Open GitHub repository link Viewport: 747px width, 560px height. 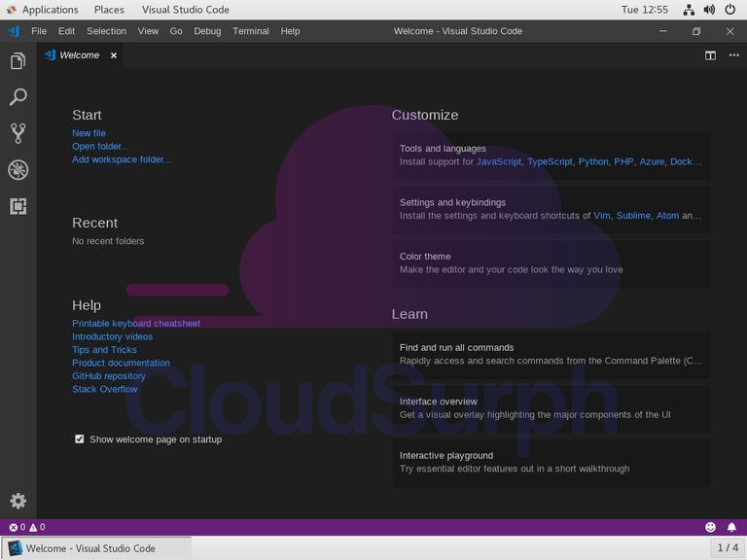(x=109, y=375)
